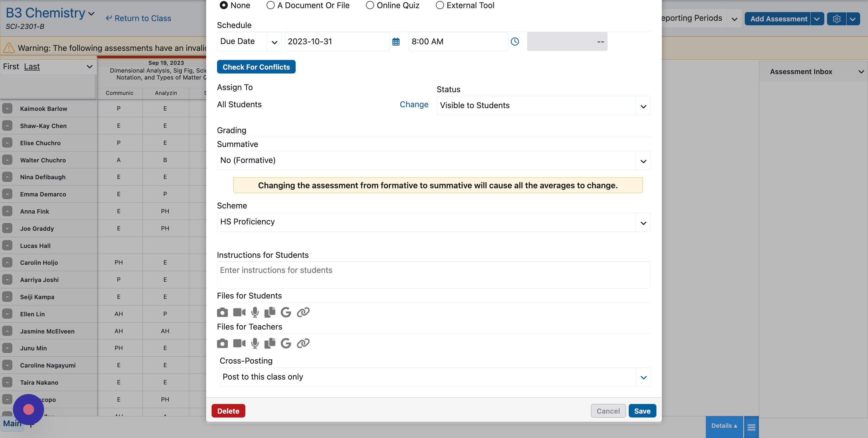Select student Walter Chuchro
Viewport: 868px width, 438px height.
pyautogui.click(x=43, y=160)
